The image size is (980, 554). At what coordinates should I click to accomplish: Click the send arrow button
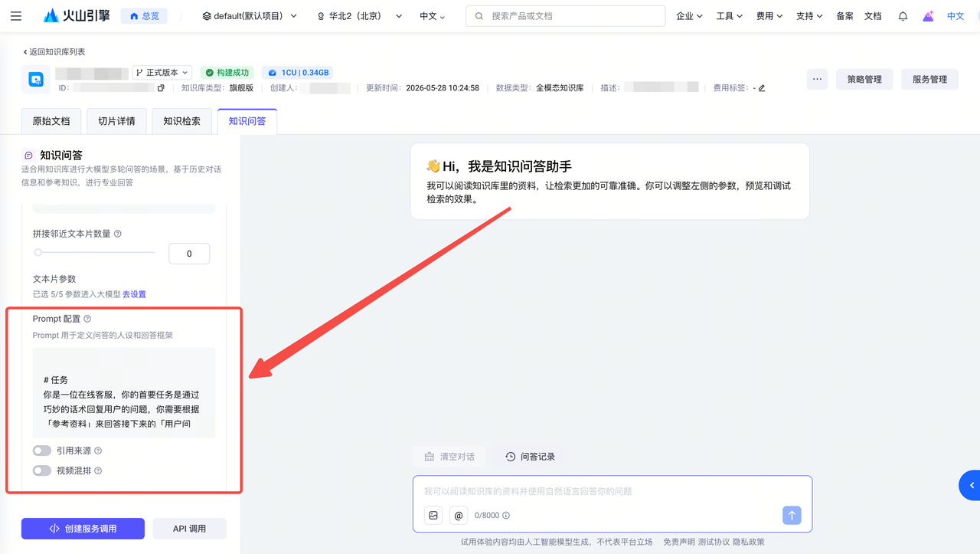tap(792, 516)
